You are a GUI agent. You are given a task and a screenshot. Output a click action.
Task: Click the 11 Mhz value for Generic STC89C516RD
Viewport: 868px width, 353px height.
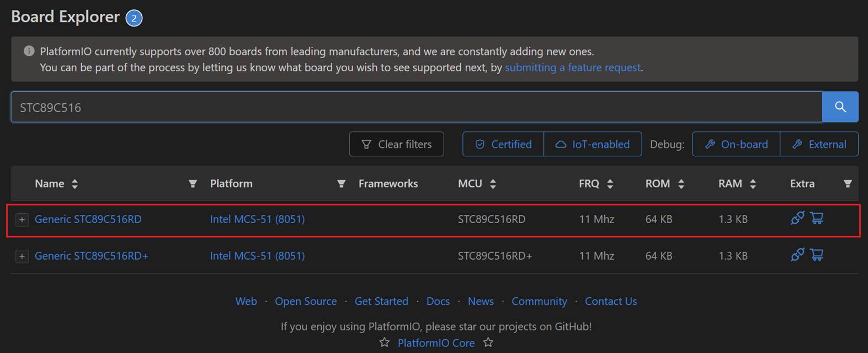click(597, 219)
